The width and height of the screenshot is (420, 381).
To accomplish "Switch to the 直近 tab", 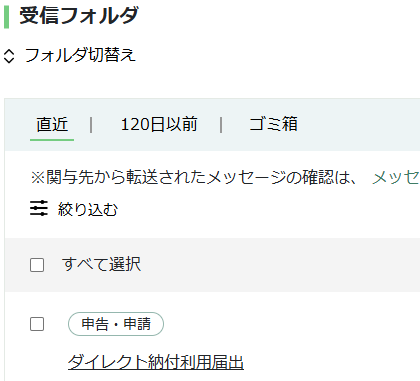I will point(52,124).
